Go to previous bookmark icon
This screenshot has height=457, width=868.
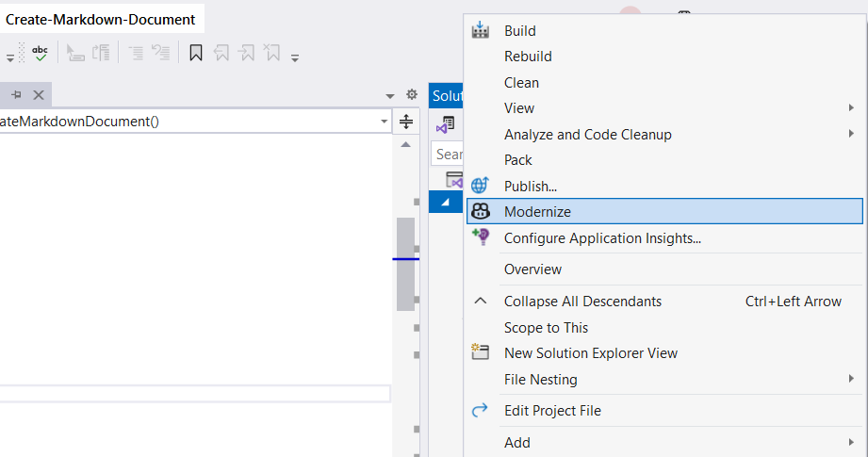(221, 53)
